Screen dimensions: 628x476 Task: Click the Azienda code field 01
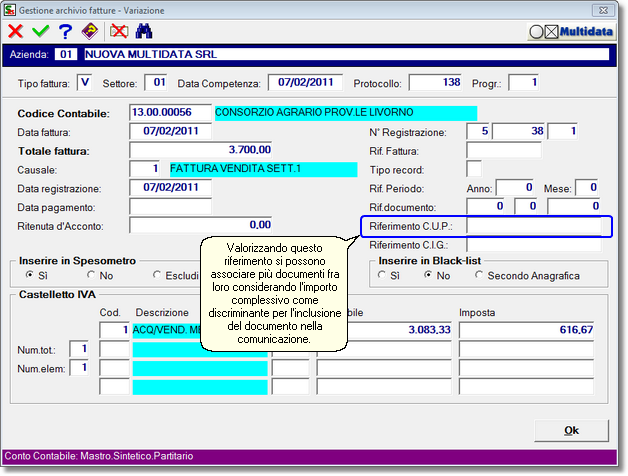coord(66,54)
